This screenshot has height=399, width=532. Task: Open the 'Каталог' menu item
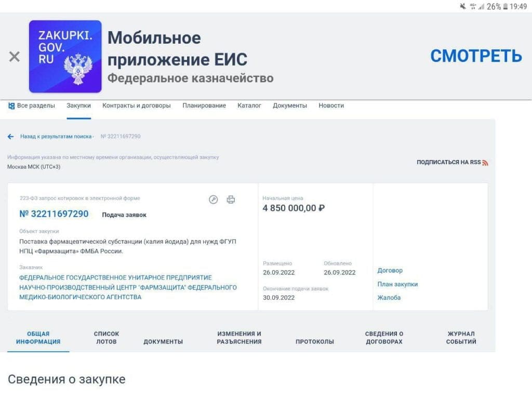(x=249, y=105)
